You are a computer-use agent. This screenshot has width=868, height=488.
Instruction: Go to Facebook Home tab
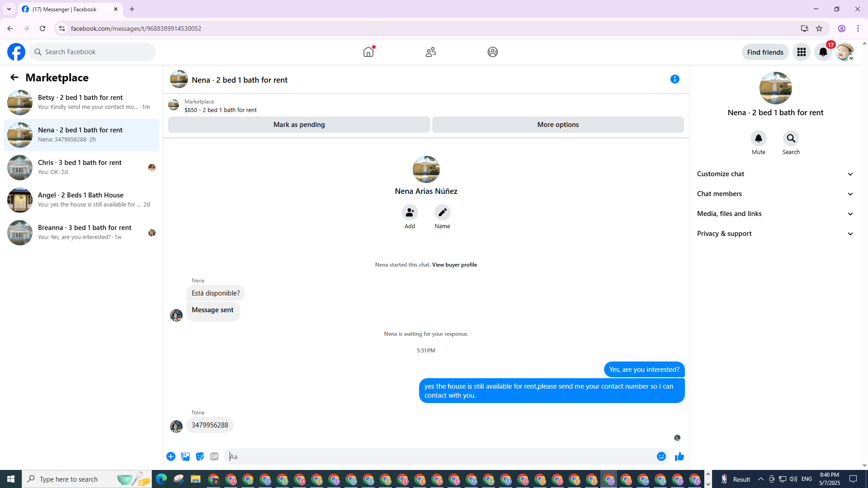[368, 52]
